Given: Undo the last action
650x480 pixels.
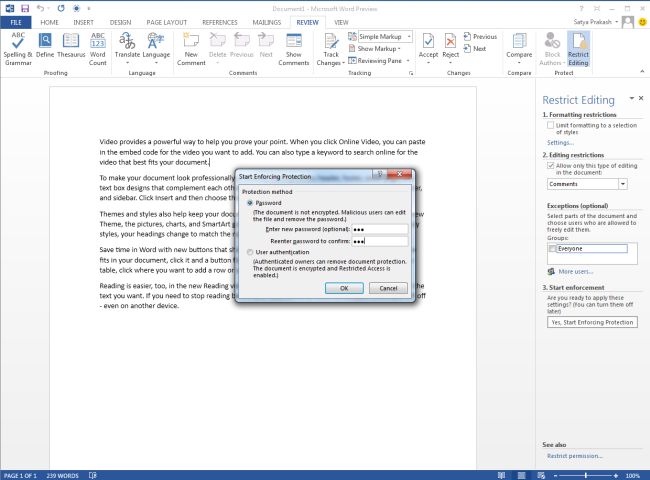Looking at the screenshot, I should click(x=40, y=8).
